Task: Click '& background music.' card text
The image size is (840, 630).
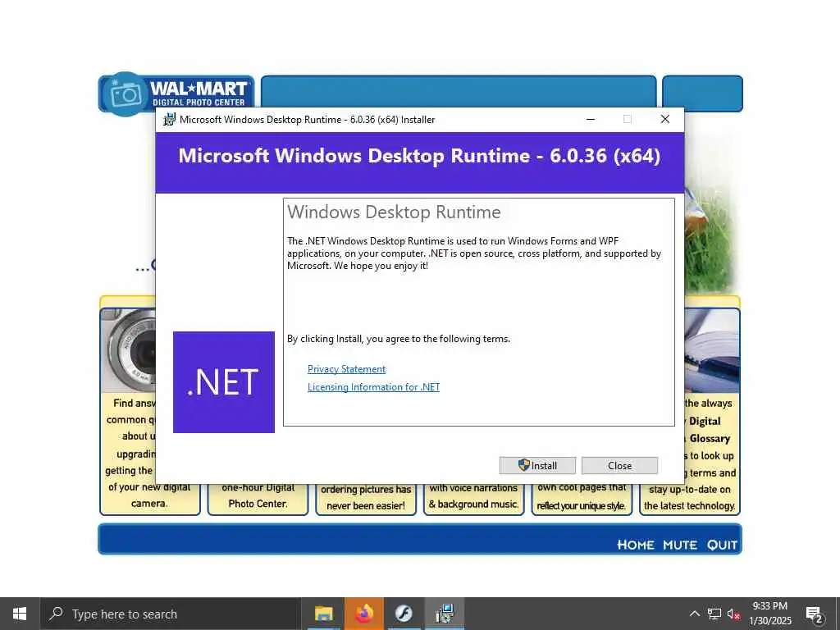Action: (x=473, y=504)
